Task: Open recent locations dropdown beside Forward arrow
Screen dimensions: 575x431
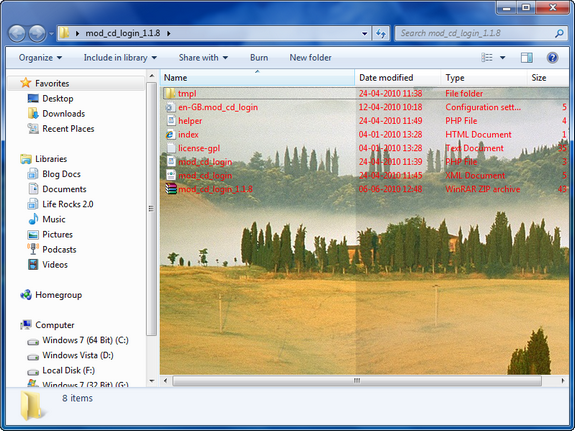Action: [x=51, y=34]
